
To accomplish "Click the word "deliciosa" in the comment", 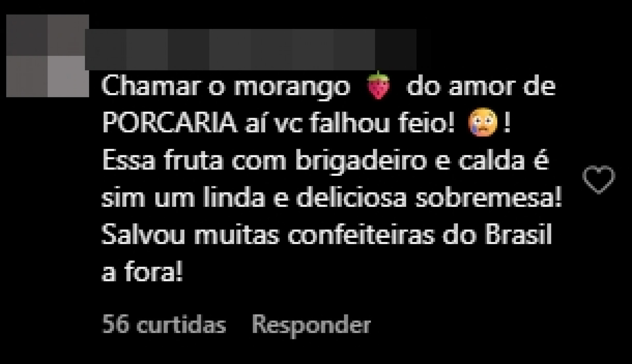I will pos(351,199).
